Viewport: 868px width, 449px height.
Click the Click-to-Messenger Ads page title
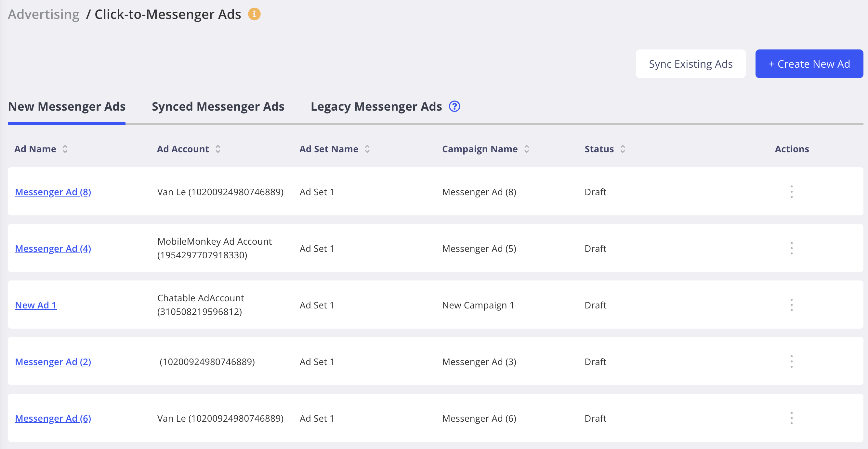tap(167, 14)
